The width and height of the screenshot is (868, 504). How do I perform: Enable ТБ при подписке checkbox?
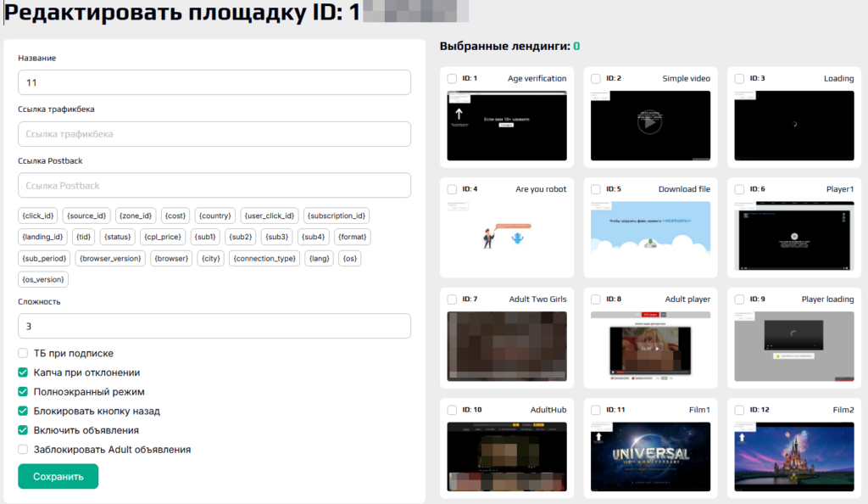tap(23, 353)
